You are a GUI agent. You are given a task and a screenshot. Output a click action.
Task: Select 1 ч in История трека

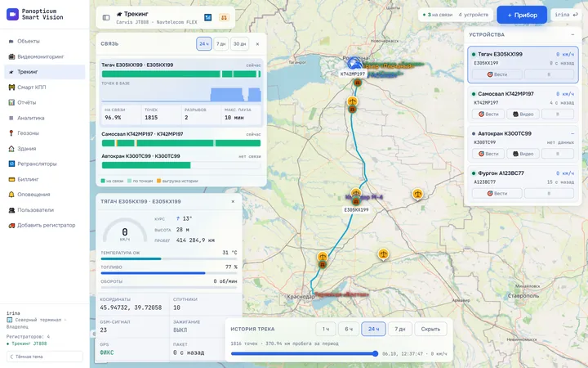[326, 329]
